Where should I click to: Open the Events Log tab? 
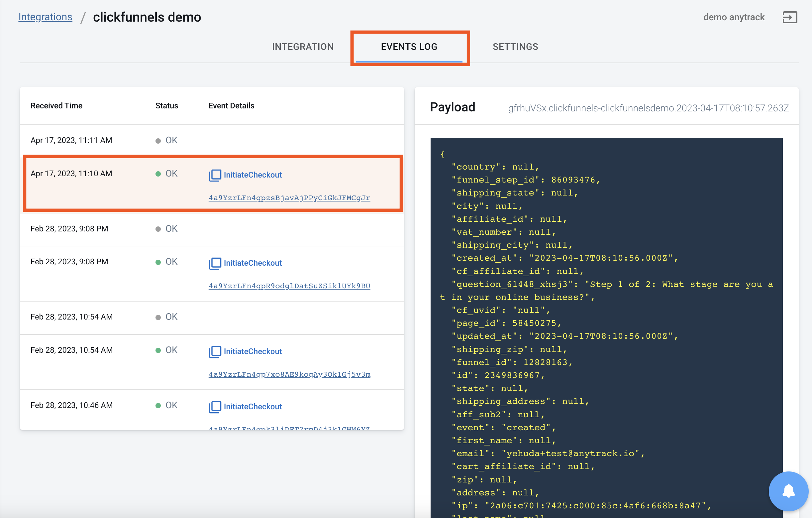[409, 47]
